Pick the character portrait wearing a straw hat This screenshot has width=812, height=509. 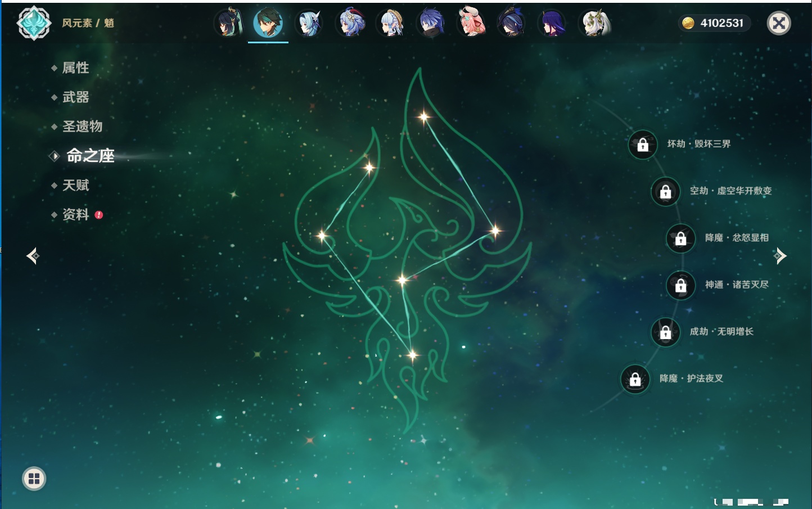point(391,24)
